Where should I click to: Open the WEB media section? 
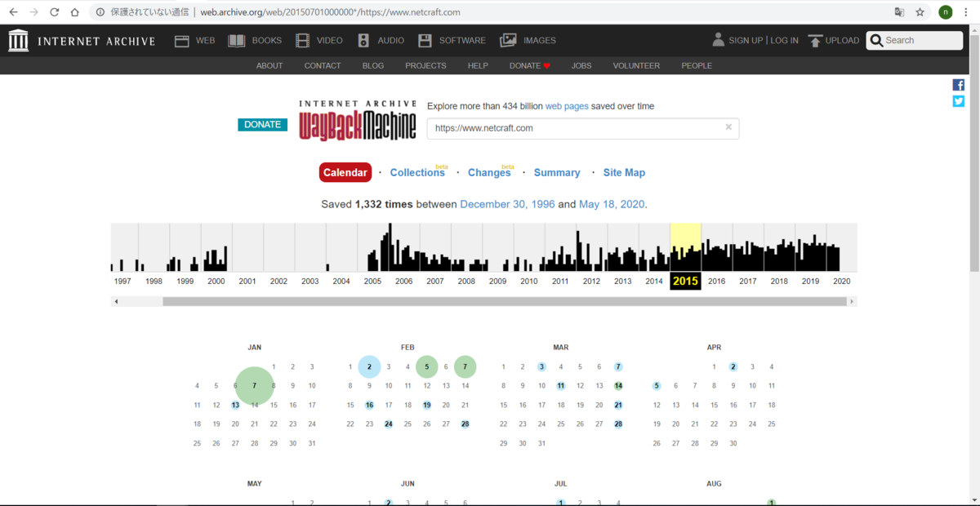(194, 40)
